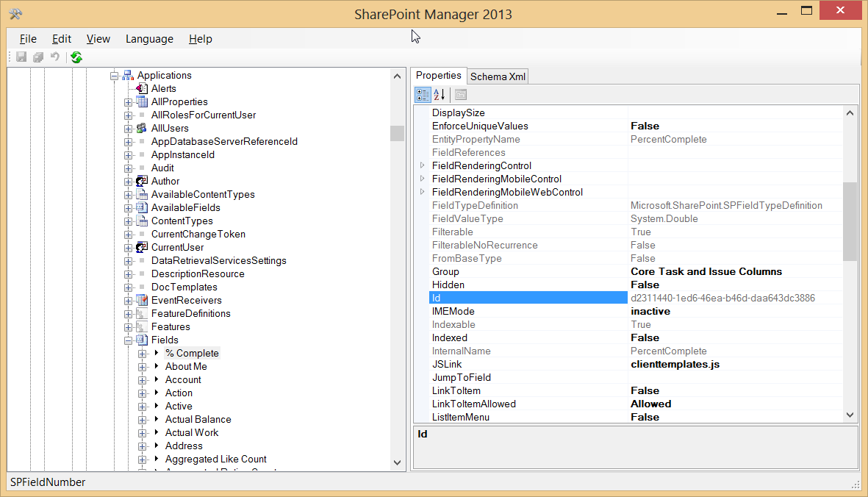
Task: Select the Account field in tree
Action: coord(183,379)
